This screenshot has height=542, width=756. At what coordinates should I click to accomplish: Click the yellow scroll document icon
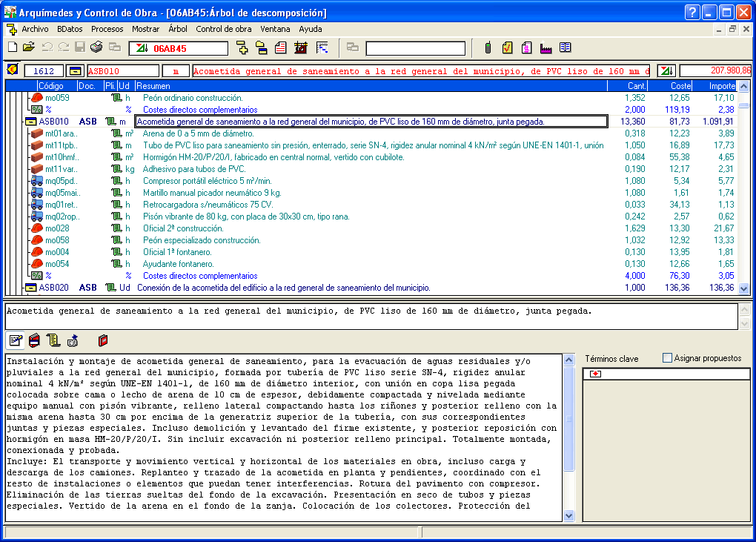[x=53, y=341]
